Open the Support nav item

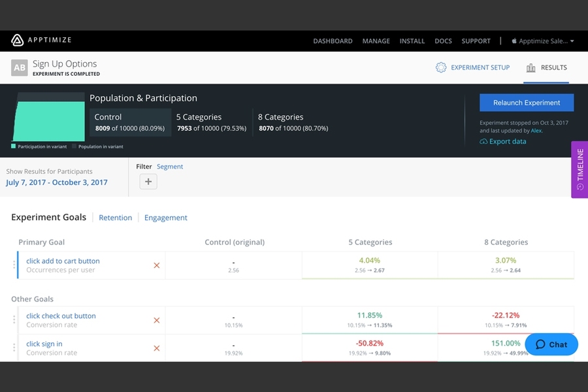pos(476,41)
